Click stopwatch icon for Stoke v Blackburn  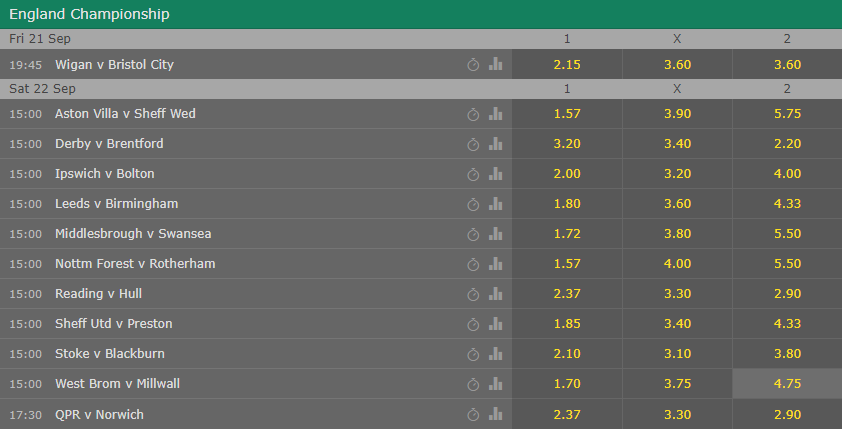coord(473,354)
